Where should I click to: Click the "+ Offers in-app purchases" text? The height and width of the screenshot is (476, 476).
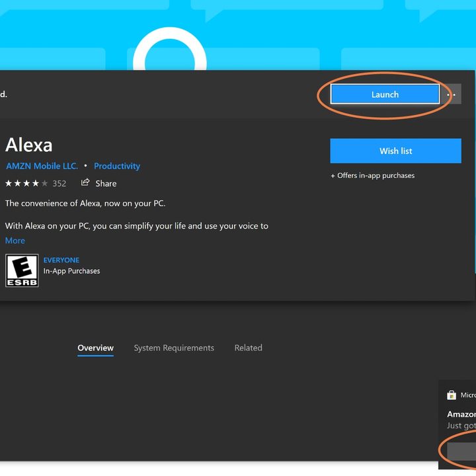372,175
